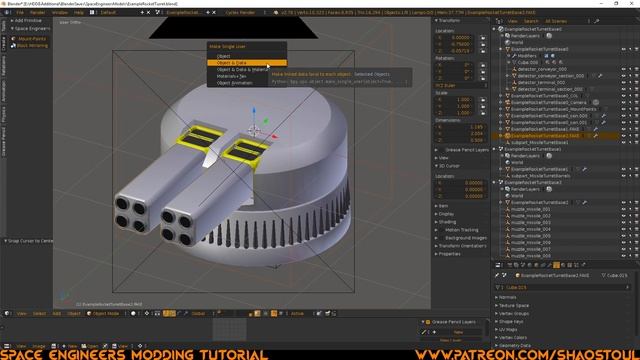
Task: Click the viewport shading sphere icon
Action: [133, 313]
